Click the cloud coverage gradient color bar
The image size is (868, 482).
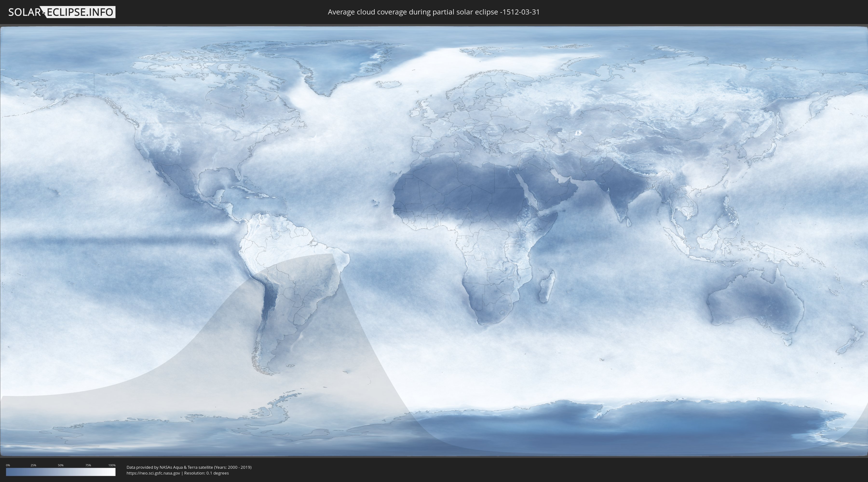pos(61,472)
